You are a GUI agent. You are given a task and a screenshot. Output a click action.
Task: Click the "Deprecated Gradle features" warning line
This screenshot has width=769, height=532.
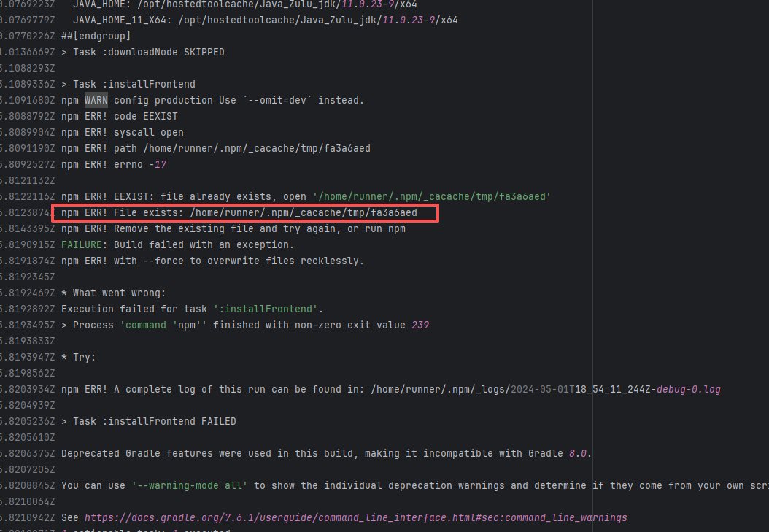(x=326, y=453)
